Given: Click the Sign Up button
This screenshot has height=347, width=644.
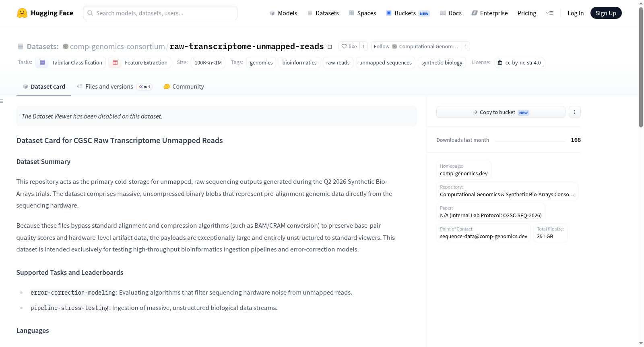Looking at the screenshot, I should coord(606,13).
